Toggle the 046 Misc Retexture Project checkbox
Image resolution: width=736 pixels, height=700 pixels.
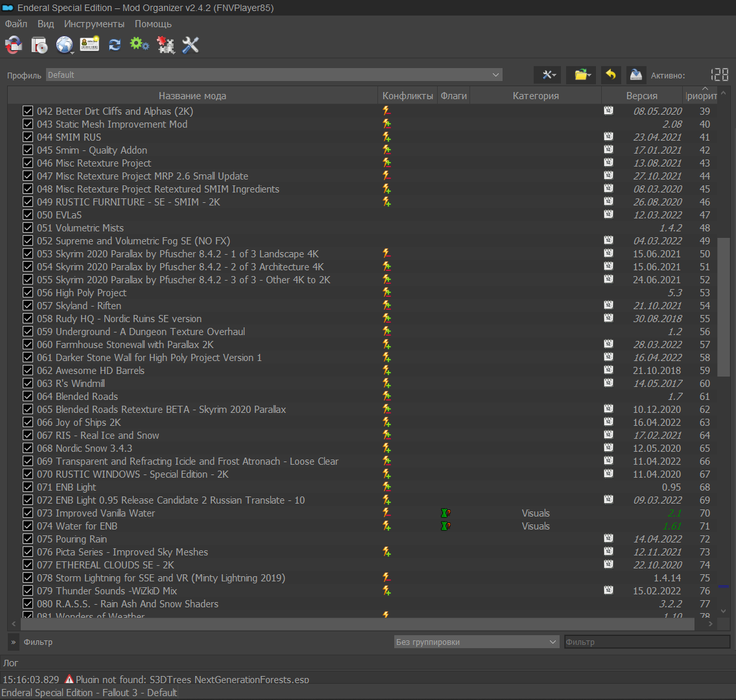pyautogui.click(x=28, y=163)
